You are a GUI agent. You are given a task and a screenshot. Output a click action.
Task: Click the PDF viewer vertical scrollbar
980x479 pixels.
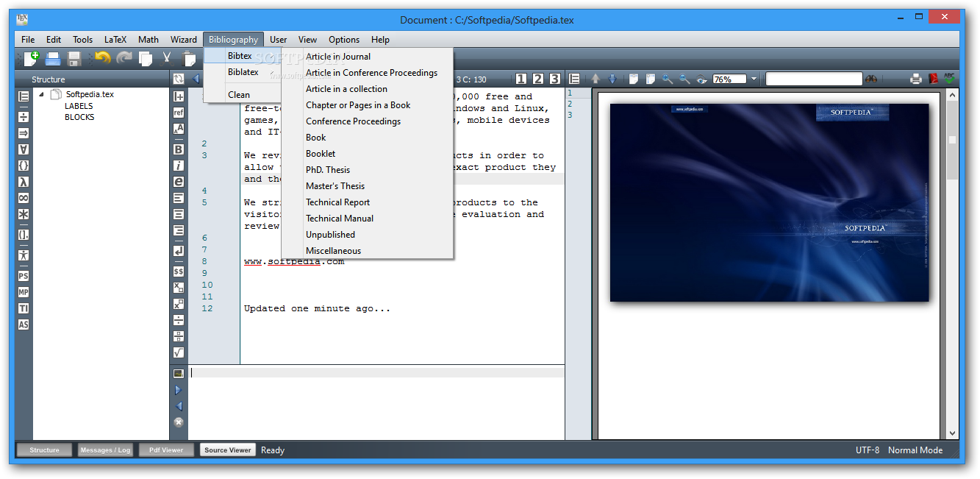pos(953,263)
